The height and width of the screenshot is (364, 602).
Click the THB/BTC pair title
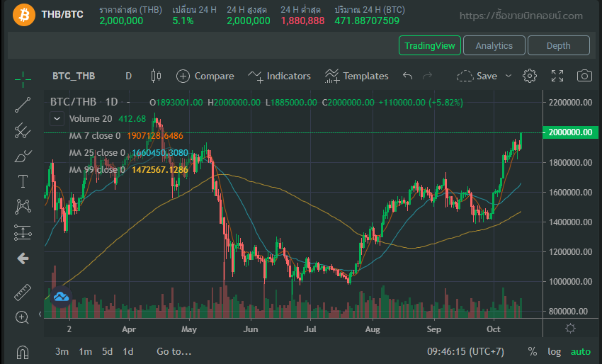(62, 14)
